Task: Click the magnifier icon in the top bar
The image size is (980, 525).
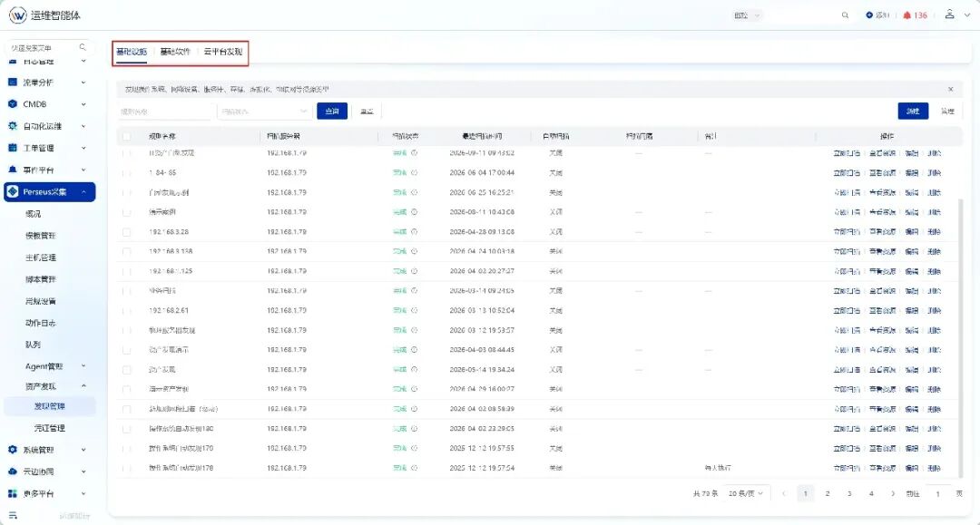Action: (x=845, y=15)
